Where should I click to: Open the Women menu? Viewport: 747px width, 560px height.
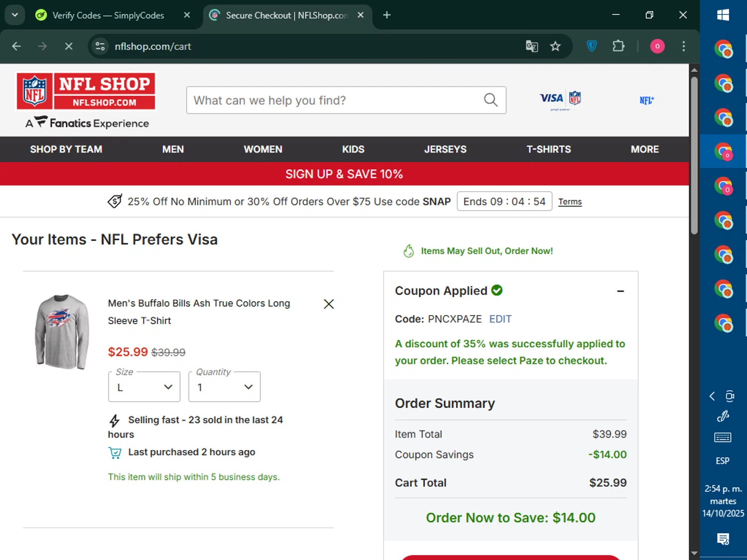point(263,149)
